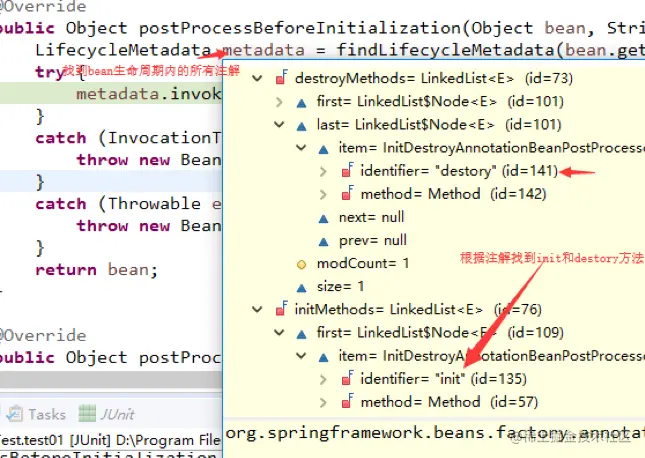The width and height of the screenshot is (645, 458).
Task: Click initMethods field icon
Action: click(282, 309)
